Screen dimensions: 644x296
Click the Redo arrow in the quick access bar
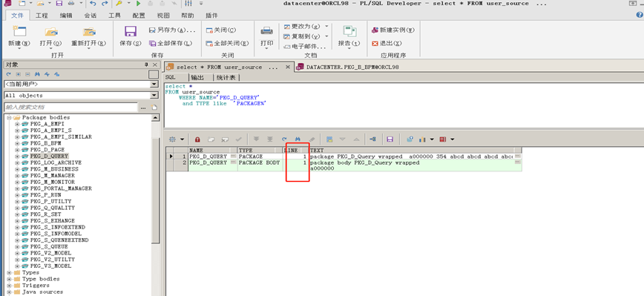tap(105, 3)
